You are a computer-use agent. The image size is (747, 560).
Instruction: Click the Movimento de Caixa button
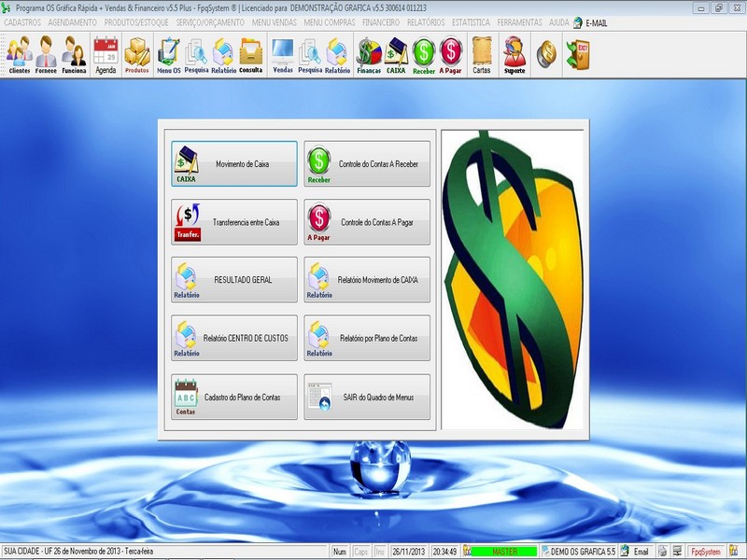click(234, 164)
